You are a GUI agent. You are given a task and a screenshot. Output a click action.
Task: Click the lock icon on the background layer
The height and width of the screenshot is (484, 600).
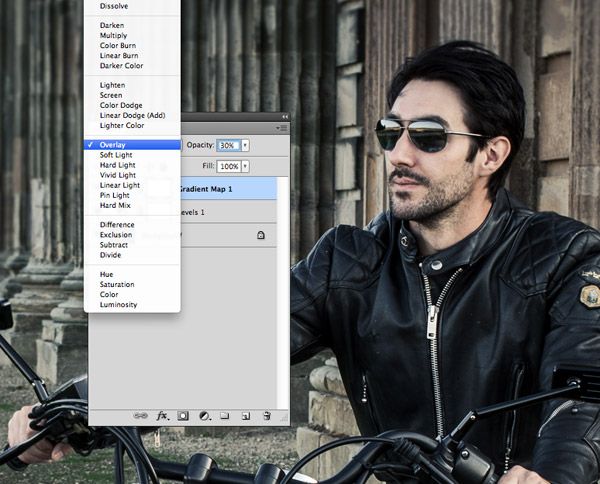coord(260,235)
